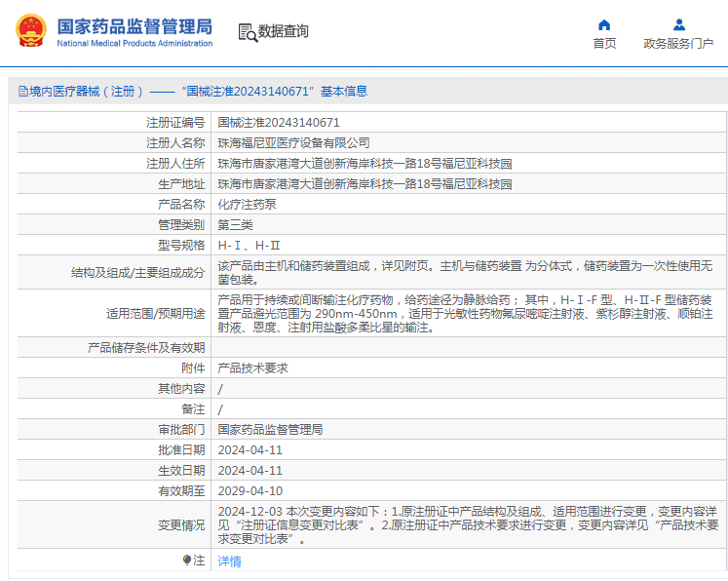Screen dimensions: 728x581
Task: Click the national emblem logo
Action: click(x=30, y=31)
